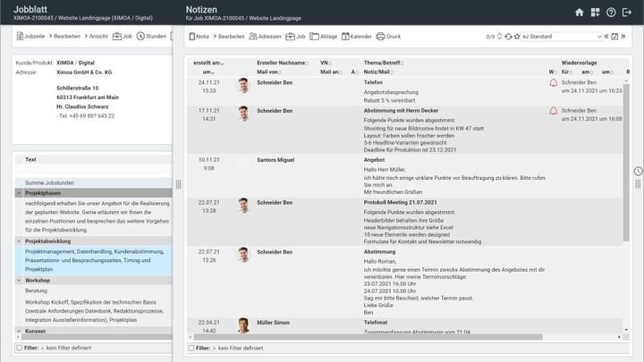This screenshot has height=362, width=644.
Task: Go to the home screen icon
Action: pyautogui.click(x=579, y=13)
